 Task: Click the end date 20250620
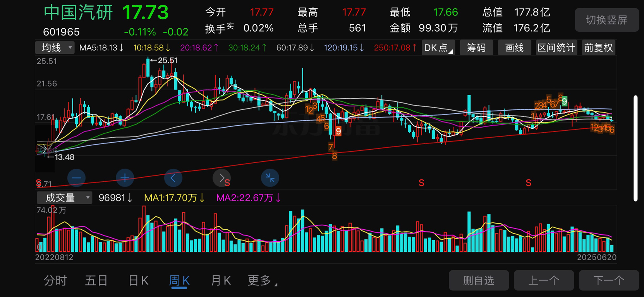tap(597, 257)
